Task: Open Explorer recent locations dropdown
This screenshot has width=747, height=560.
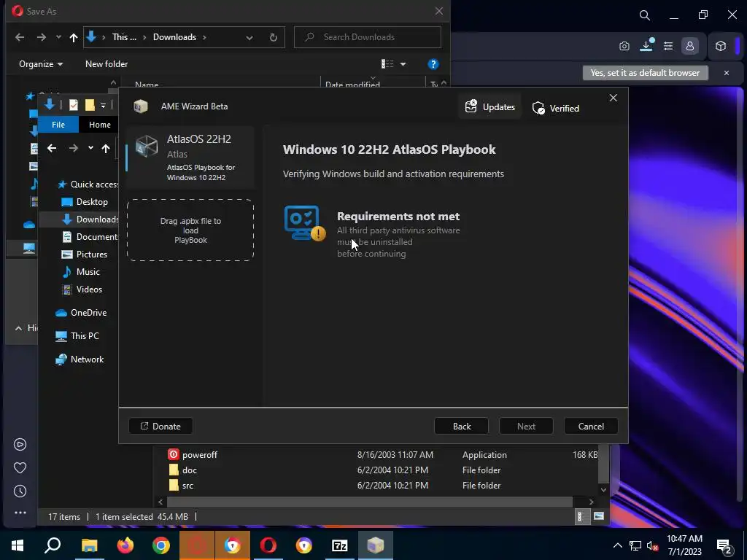Action: [90, 148]
